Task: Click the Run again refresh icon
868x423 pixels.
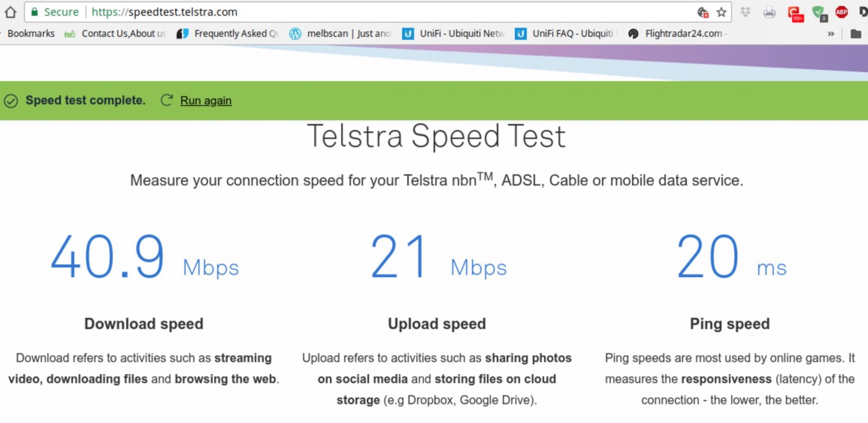Action: [167, 100]
